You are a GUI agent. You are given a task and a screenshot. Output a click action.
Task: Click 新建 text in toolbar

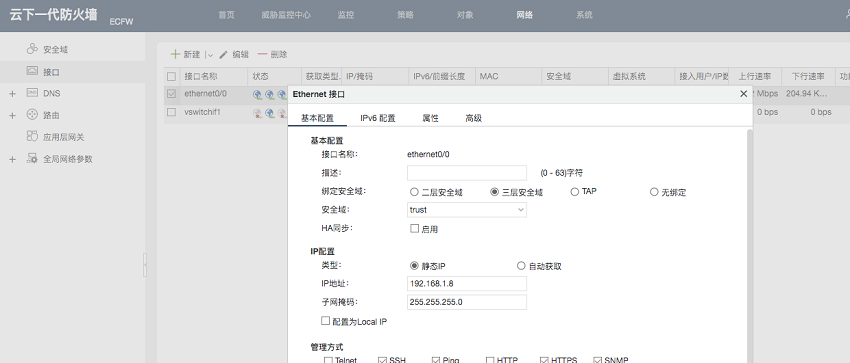(192, 54)
